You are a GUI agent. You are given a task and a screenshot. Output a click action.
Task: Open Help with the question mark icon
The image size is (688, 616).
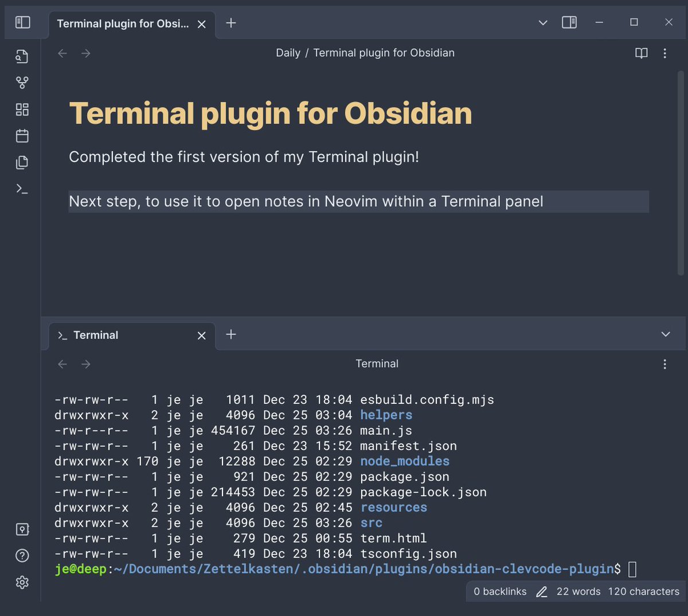point(22,556)
